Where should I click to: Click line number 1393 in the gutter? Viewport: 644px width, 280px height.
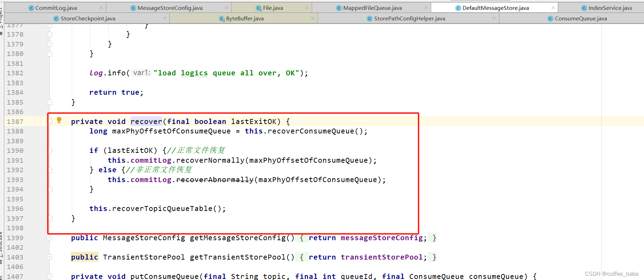15,180
